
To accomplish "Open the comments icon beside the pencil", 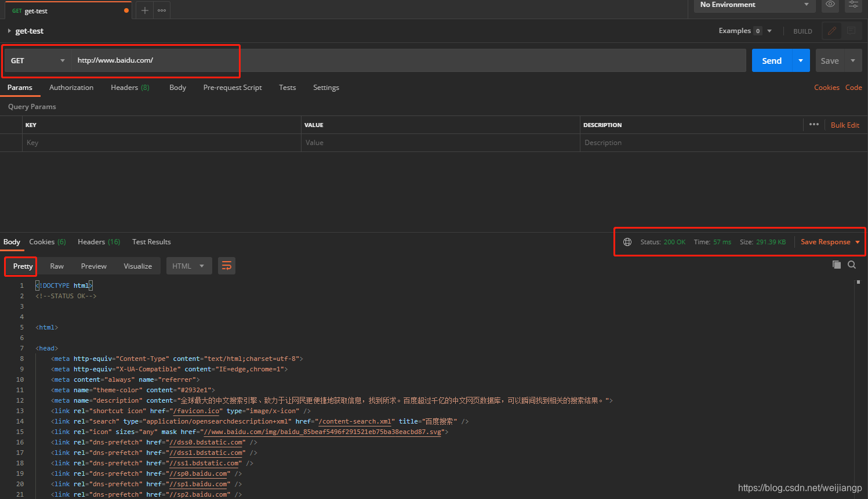I will click(x=851, y=31).
